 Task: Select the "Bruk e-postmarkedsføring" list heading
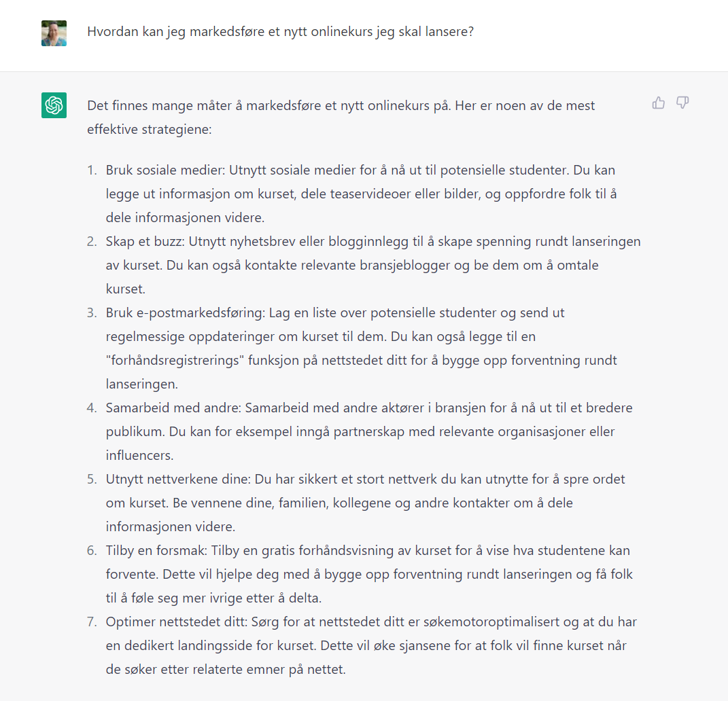[x=185, y=313]
